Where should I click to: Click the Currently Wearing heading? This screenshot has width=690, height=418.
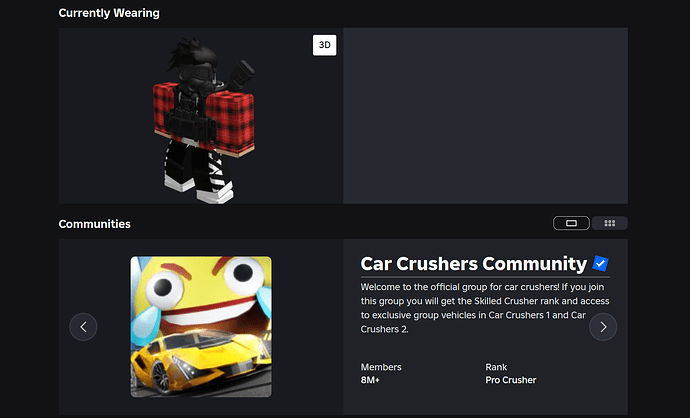[109, 13]
